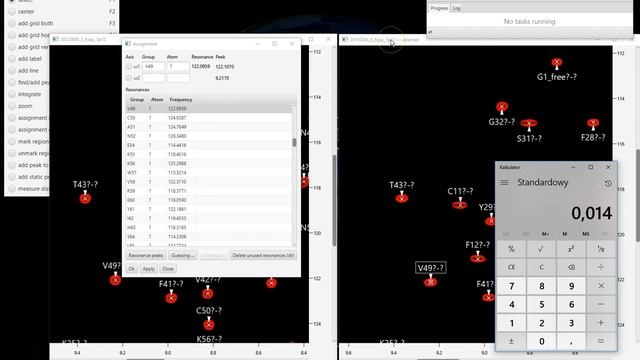Select the zoom tool radio

pos(12,106)
